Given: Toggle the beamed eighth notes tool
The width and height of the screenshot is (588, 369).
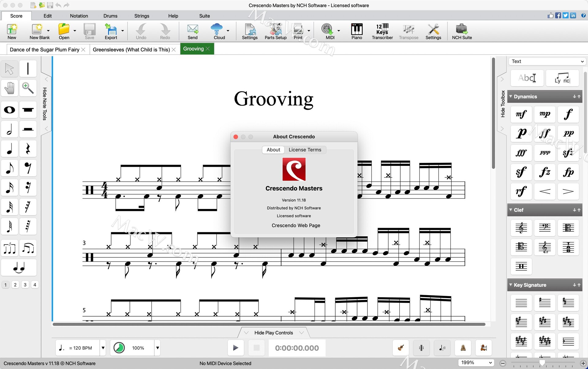Looking at the screenshot, I should [28, 248].
